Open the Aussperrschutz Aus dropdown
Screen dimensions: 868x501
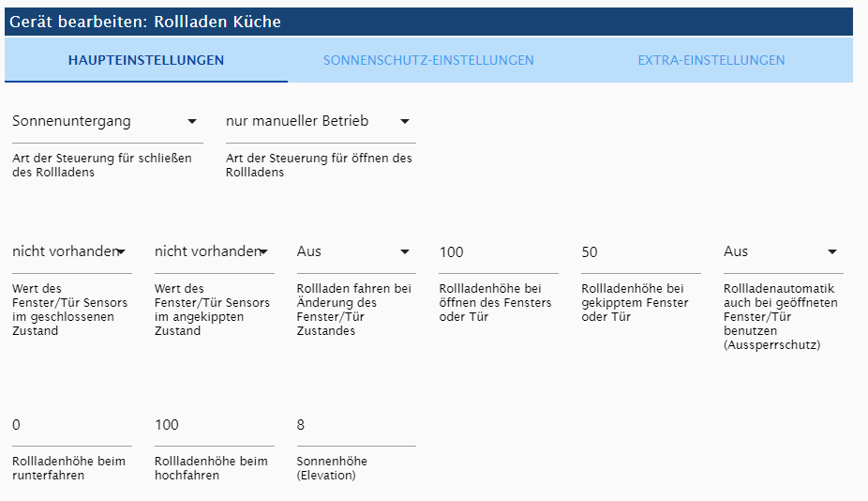(784, 252)
